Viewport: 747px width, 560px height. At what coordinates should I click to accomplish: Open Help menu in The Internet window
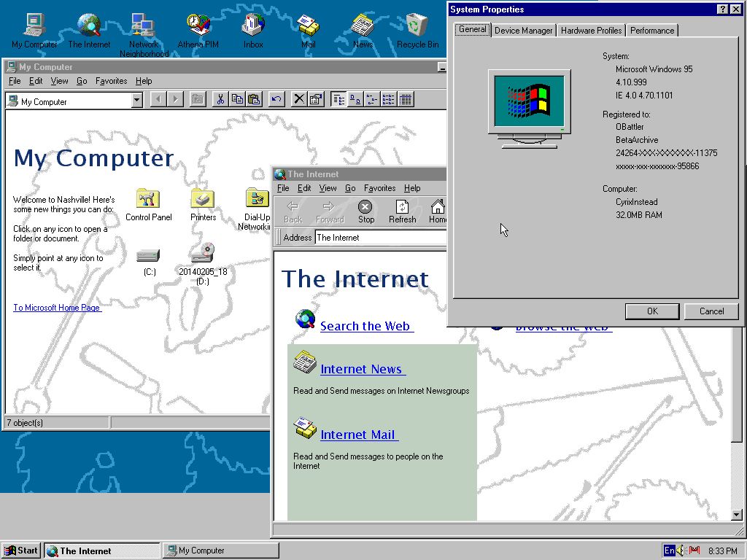point(412,188)
